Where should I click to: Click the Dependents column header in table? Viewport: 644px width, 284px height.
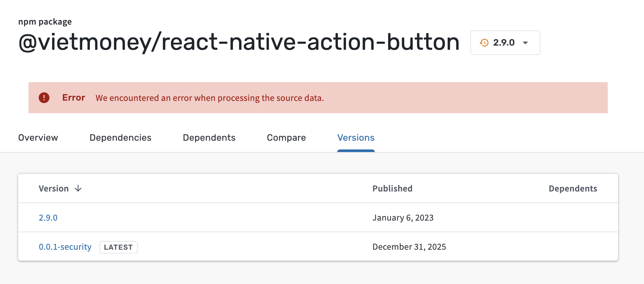tap(573, 189)
